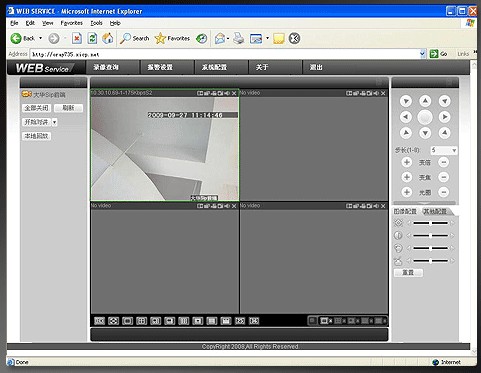Open iris with plus beside 光圈
481x373 pixels.
pos(407,192)
